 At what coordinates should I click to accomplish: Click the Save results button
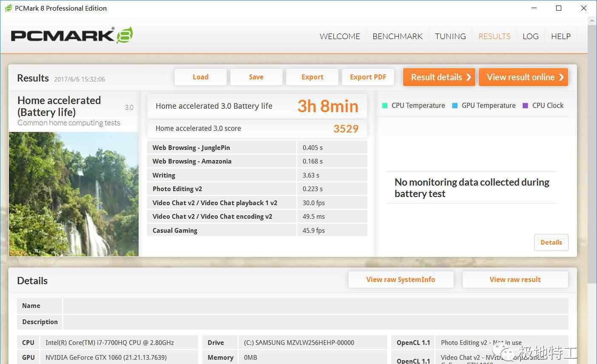[256, 77]
